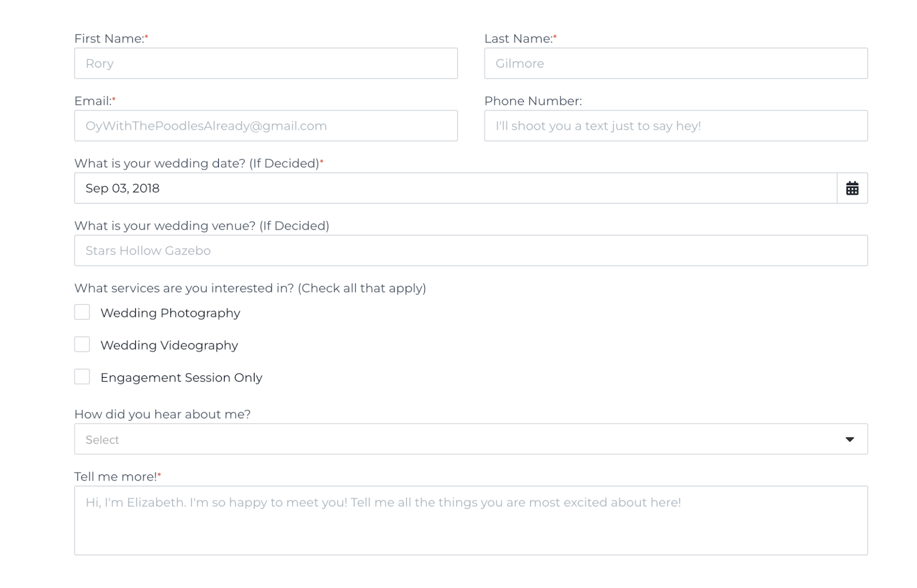Click the wedding date field showing Sep 03, 2018
917x588 pixels.
point(456,188)
